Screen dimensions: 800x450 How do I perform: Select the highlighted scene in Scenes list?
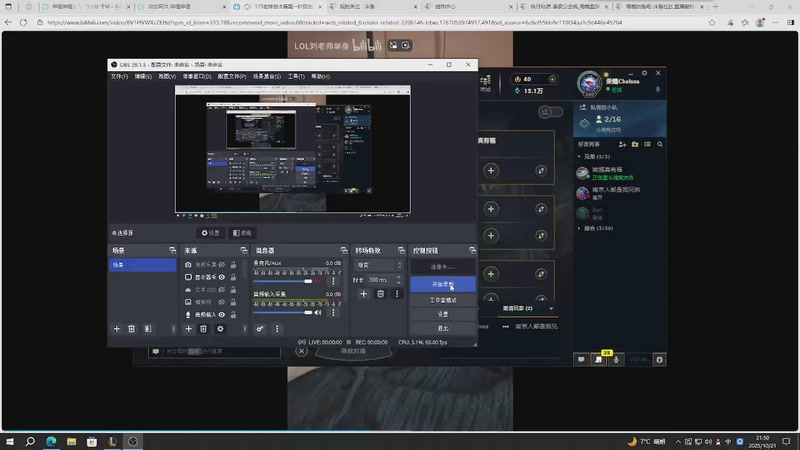point(142,265)
